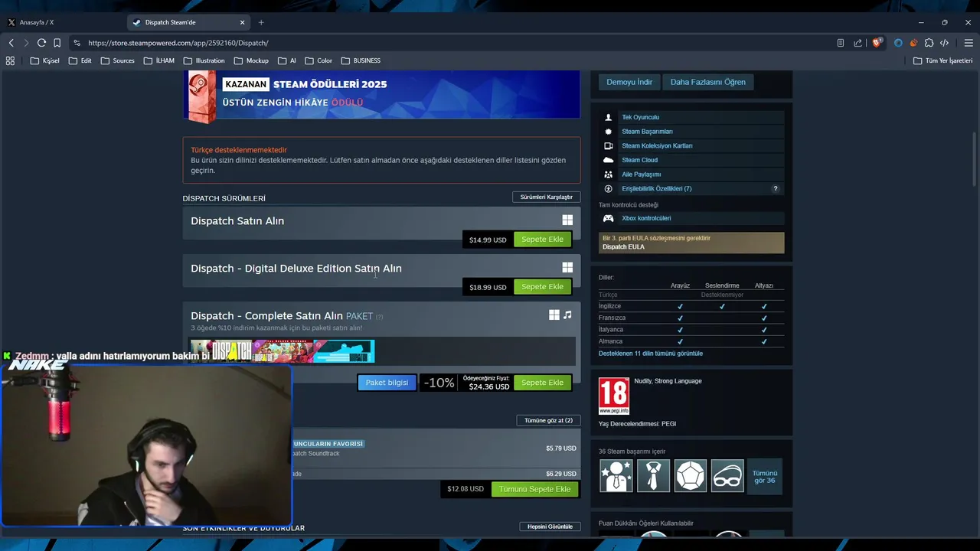Open the first achievement icon with stars
Screen dimensions: 980x551
pyautogui.click(x=616, y=475)
